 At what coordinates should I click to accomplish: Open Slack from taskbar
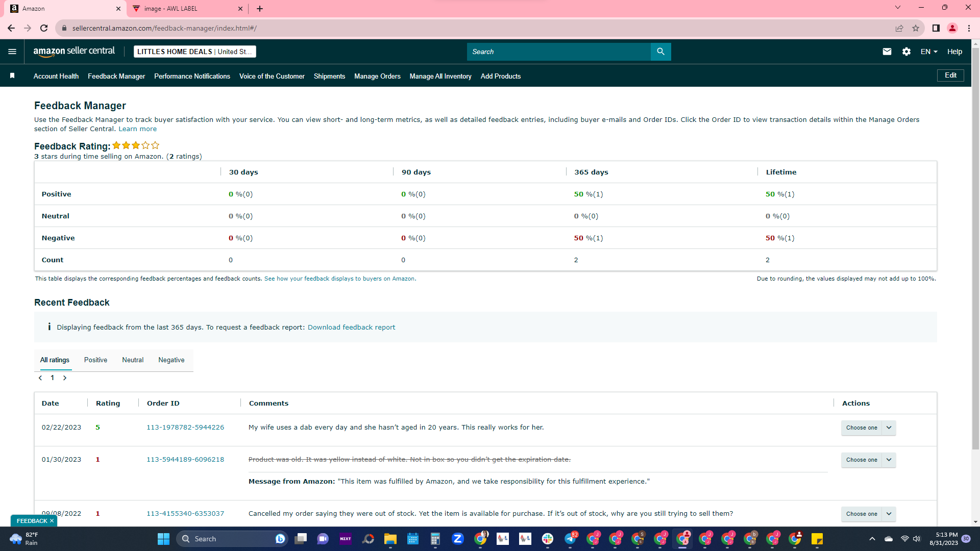point(548,539)
